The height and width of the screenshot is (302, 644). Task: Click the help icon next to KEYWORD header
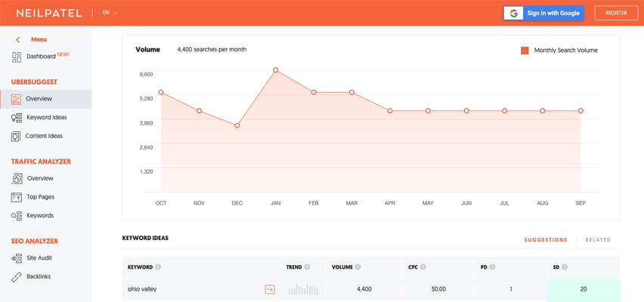coord(158,267)
